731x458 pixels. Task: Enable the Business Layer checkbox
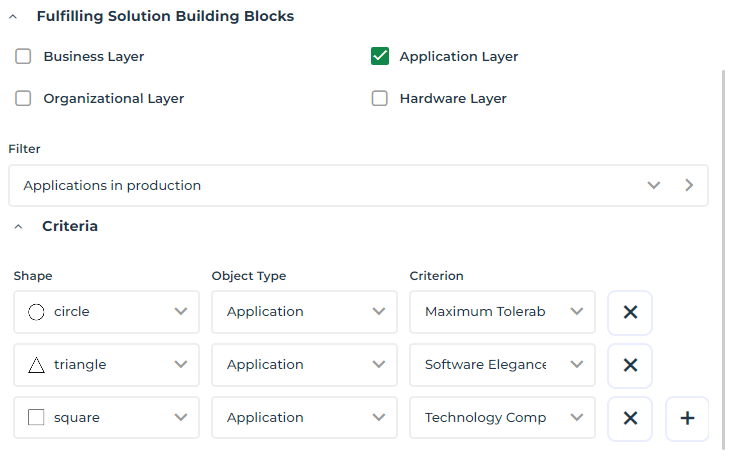click(x=23, y=57)
